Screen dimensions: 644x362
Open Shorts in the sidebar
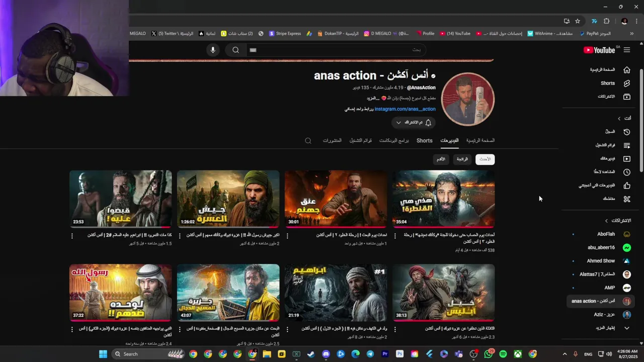coord(627,83)
